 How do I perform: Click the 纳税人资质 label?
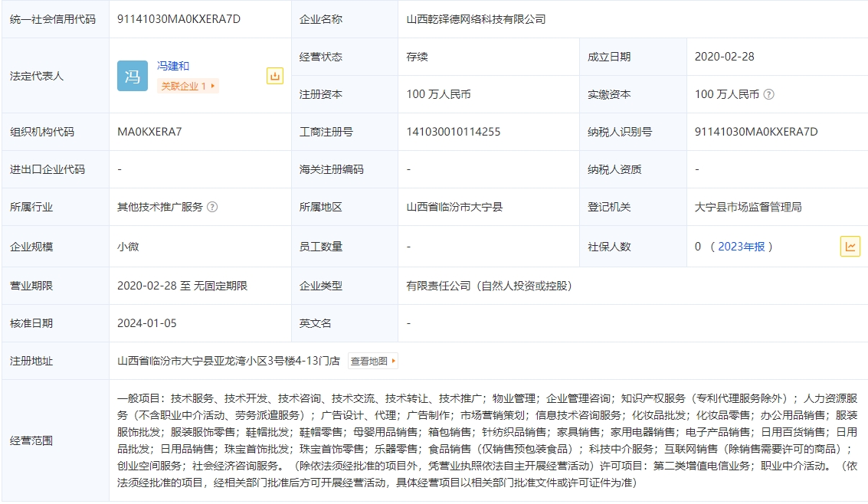pos(614,170)
